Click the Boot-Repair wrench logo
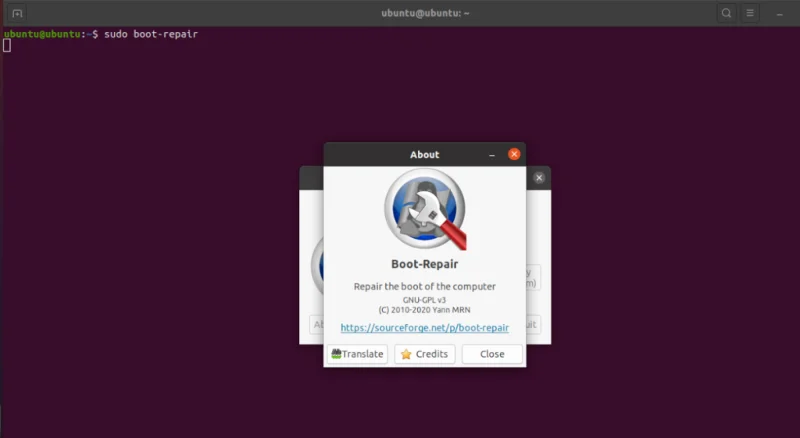Image resolution: width=800 pixels, height=438 pixels. pos(425,210)
